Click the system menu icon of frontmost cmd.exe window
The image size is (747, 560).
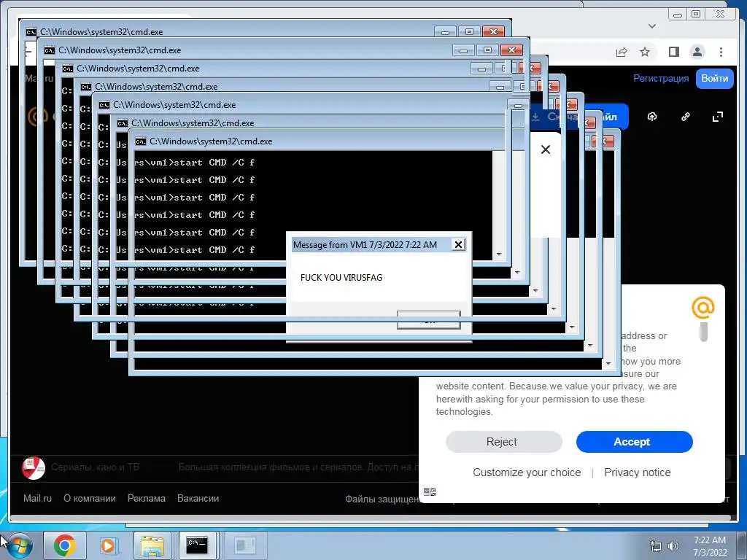pyautogui.click(x=140, y=141)
